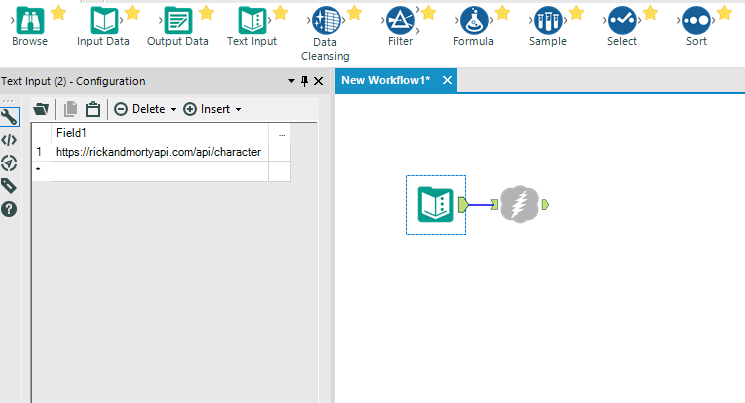Select the Output Data tool icon
The width and height of the screenshot is (745, 403).
(x=178, y=20)
